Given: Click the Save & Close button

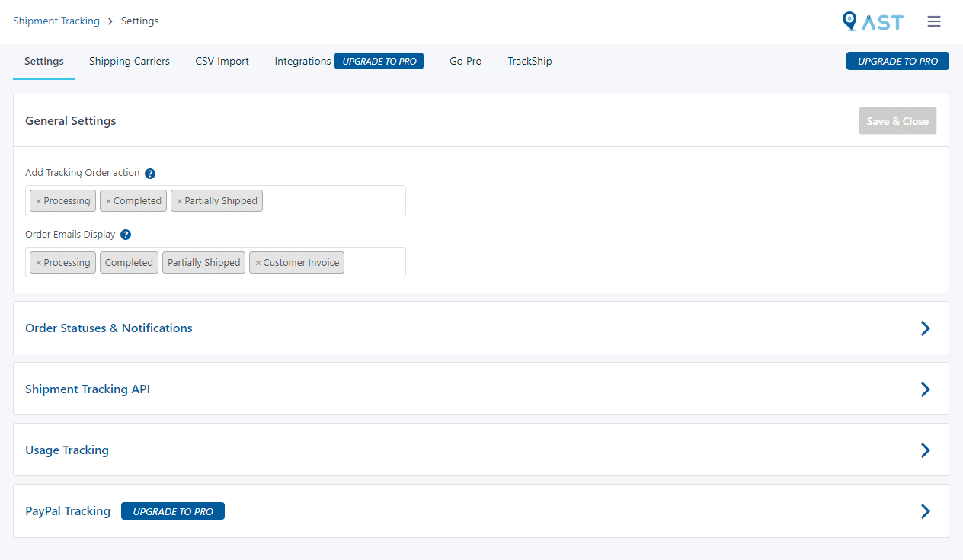Looking at the screenshot, I should coord(897,120).
